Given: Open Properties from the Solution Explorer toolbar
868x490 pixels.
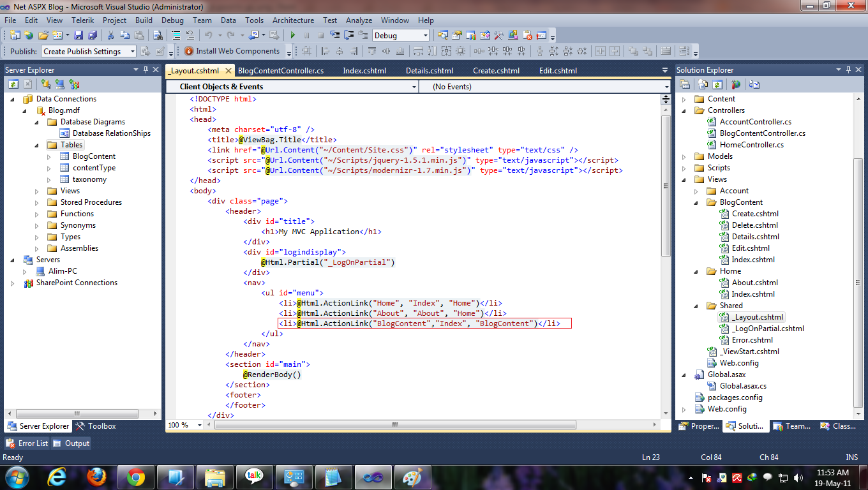Looking at the screenshot, I should 685,84.
